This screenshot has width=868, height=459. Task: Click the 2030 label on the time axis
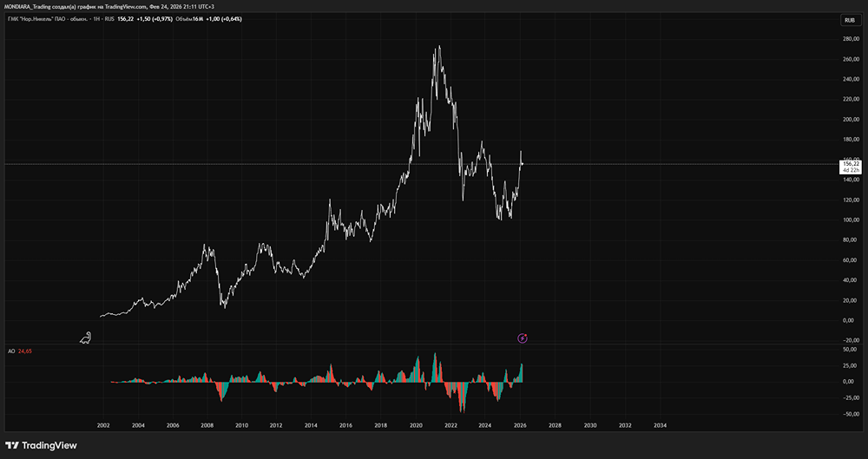point(590,426)
